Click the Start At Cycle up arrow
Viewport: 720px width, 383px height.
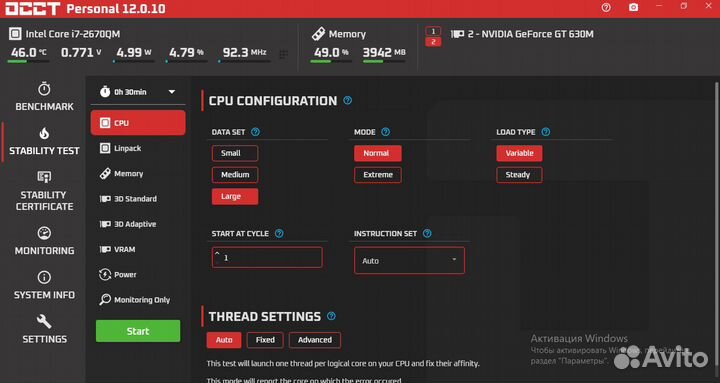(217, 253)
